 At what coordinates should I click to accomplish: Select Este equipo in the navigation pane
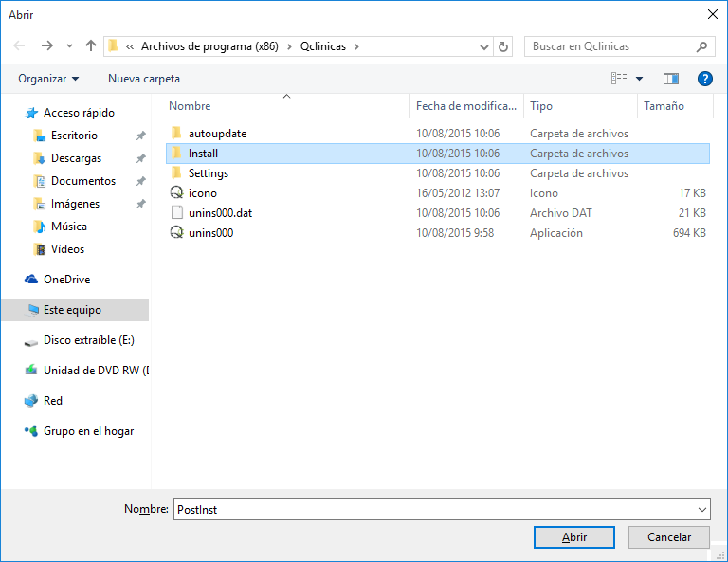click(72, 310)
